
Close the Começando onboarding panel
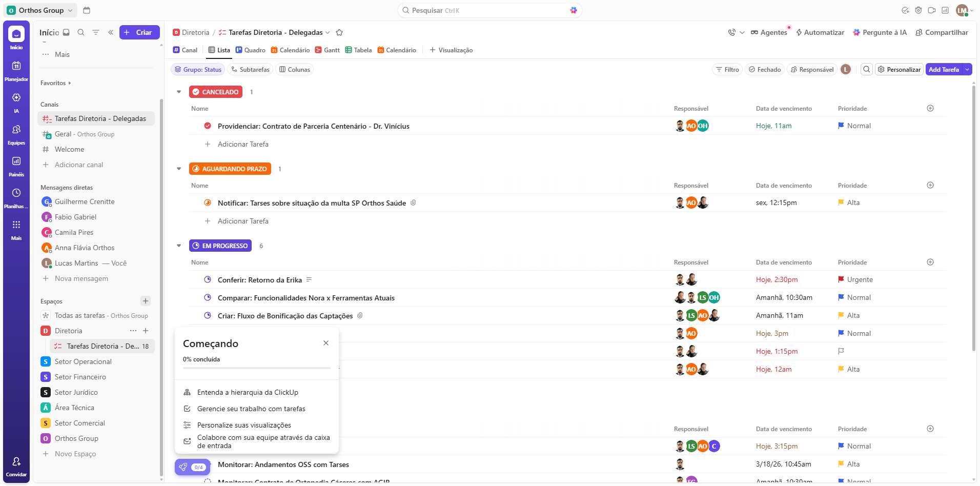[x=326, y=343]
